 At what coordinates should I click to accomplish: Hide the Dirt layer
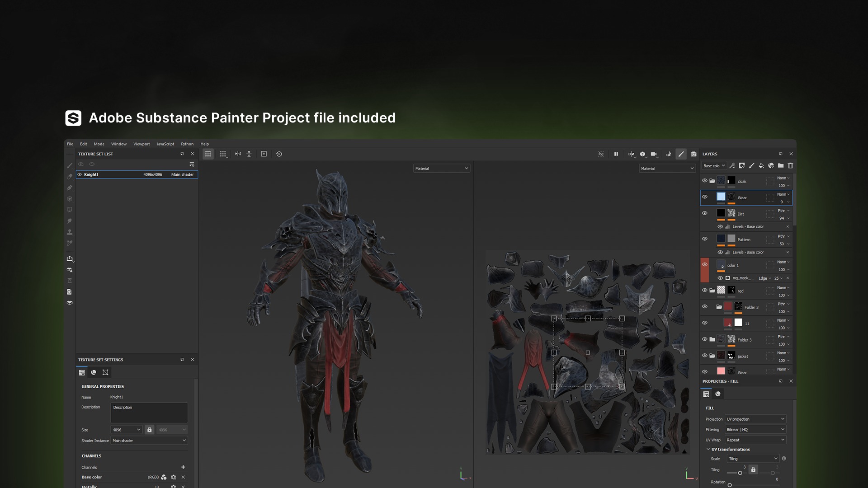point(704,213)
